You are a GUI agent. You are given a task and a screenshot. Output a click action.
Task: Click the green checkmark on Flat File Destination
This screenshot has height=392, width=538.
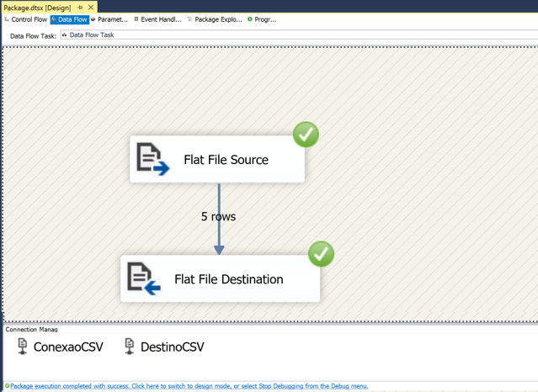point(321,254)
